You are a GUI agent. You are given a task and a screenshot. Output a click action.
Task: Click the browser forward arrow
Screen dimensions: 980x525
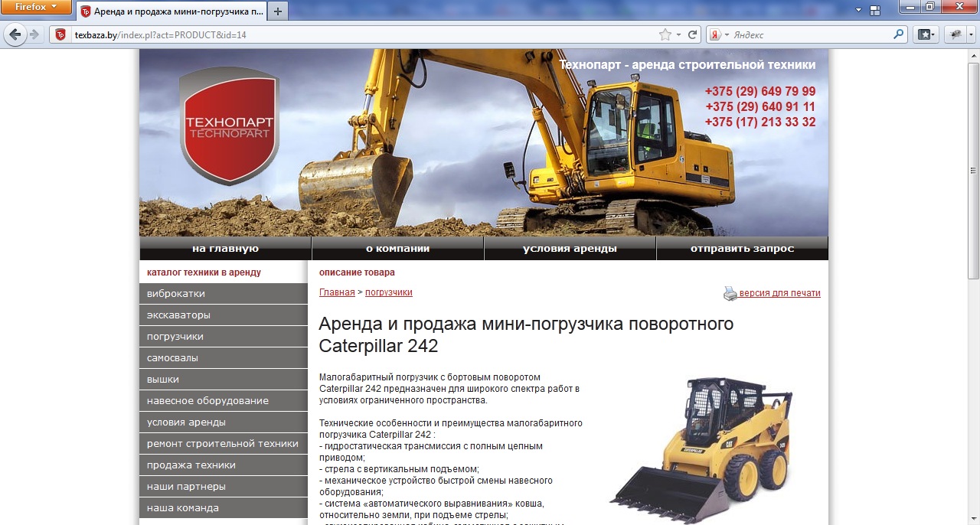34,34
